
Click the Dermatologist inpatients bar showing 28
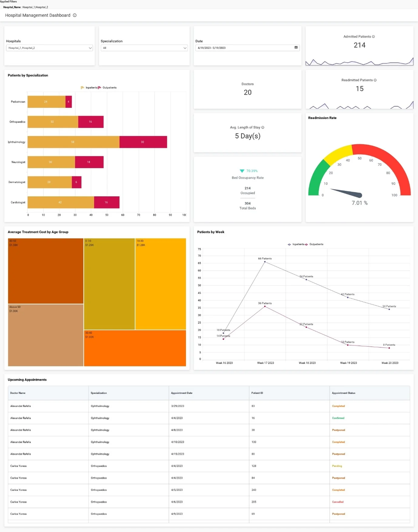coord(49,182)
